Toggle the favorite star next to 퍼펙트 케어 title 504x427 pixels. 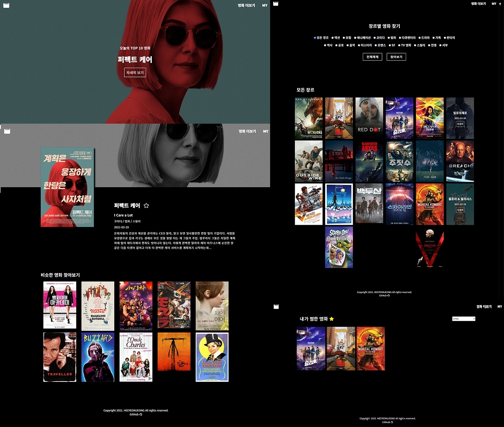(146, 205)
